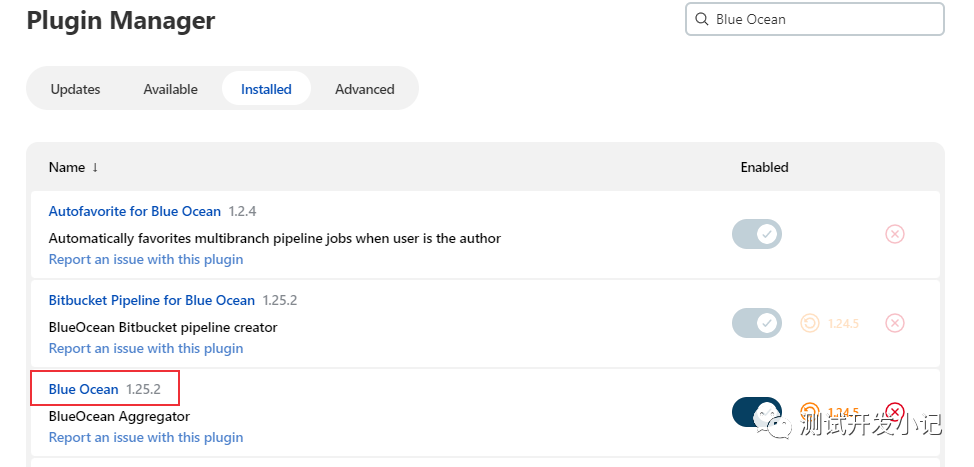Disable the Blue Ocean aggregator plugin switch

(757, 412)
